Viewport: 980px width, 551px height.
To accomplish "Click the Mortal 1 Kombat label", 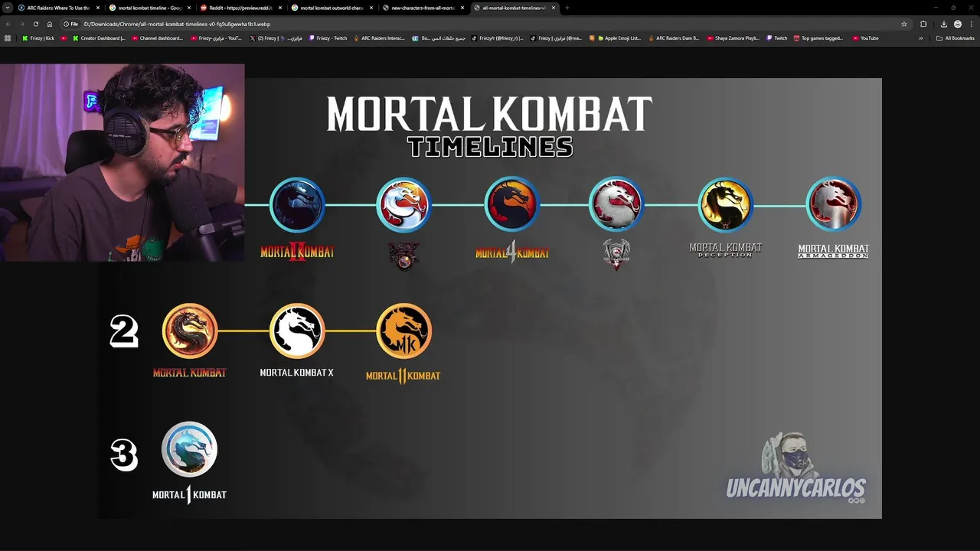I will point(189,494).
